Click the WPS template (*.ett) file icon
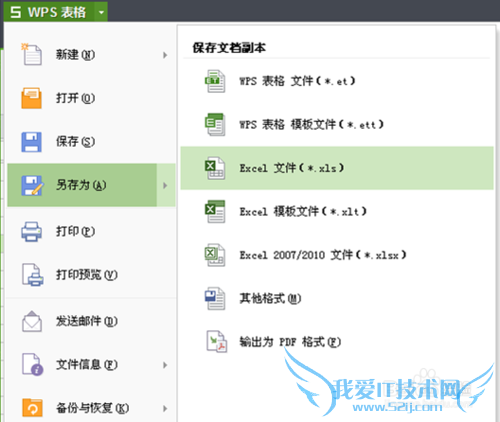 (215, 124)
